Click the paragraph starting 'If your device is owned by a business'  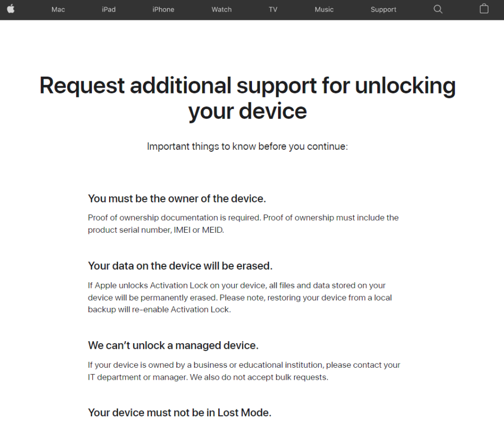point(244,371)
